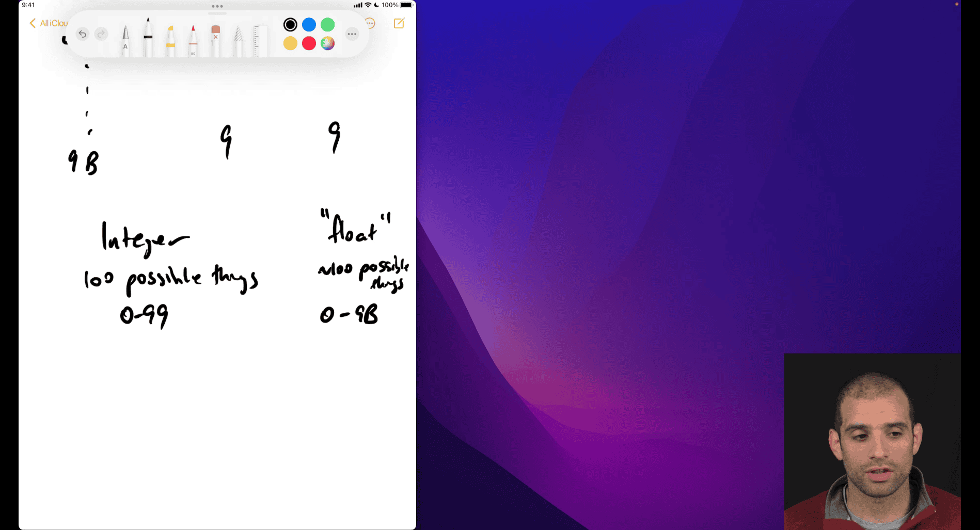Pick the green color swatch

coord(327,25)
